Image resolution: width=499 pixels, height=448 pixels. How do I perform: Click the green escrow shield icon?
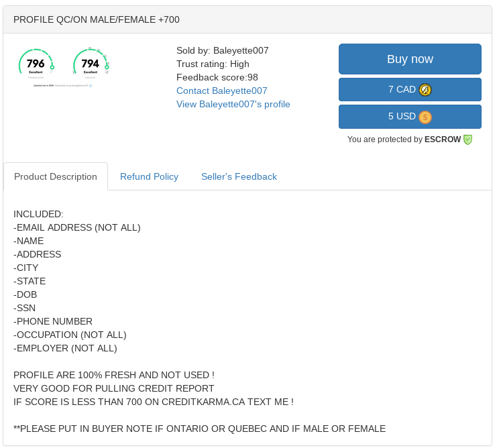[468, 139]
